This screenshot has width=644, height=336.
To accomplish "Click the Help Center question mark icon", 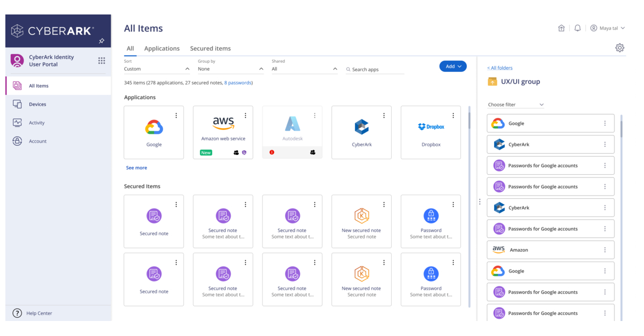I will 17,313.
